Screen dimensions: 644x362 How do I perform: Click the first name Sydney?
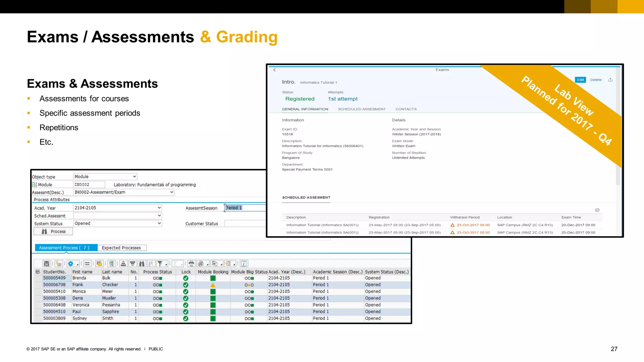click(80, 318)
